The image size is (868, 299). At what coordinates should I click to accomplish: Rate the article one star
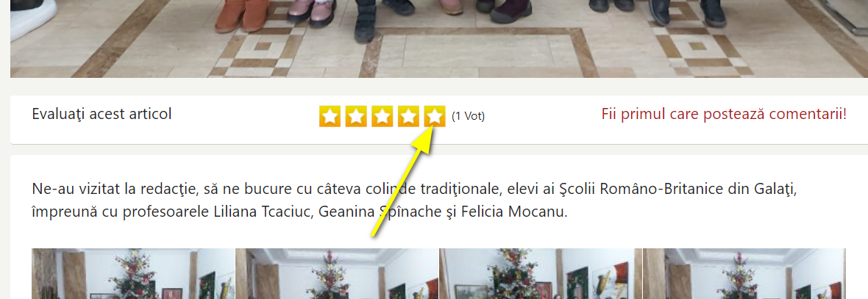click(x=330, y=116)
